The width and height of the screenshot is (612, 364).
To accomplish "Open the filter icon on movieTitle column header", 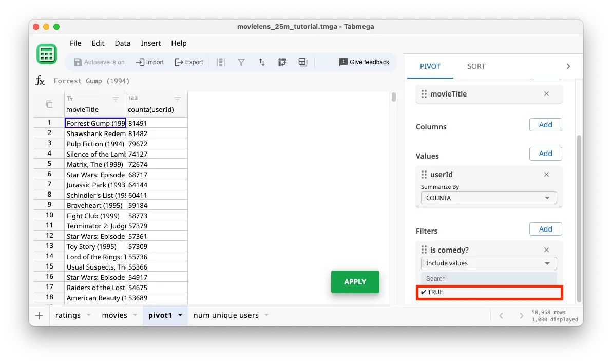I will [116, 99].
